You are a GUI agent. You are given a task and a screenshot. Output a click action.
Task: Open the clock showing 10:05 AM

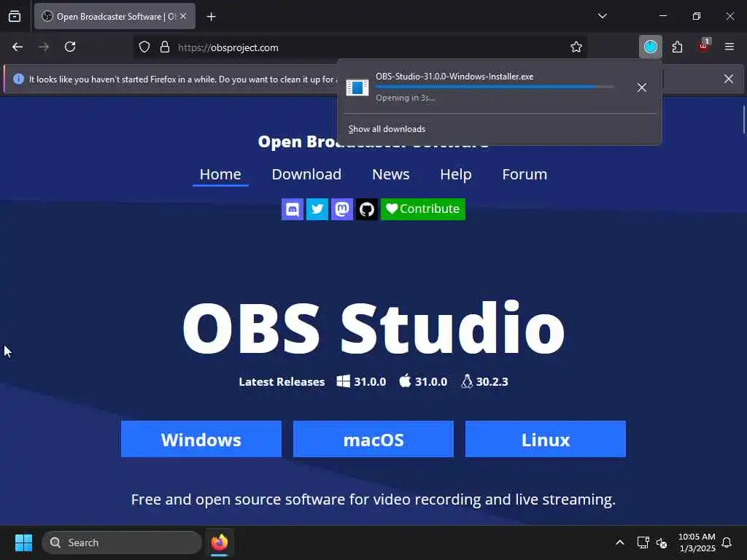(697, 542)
